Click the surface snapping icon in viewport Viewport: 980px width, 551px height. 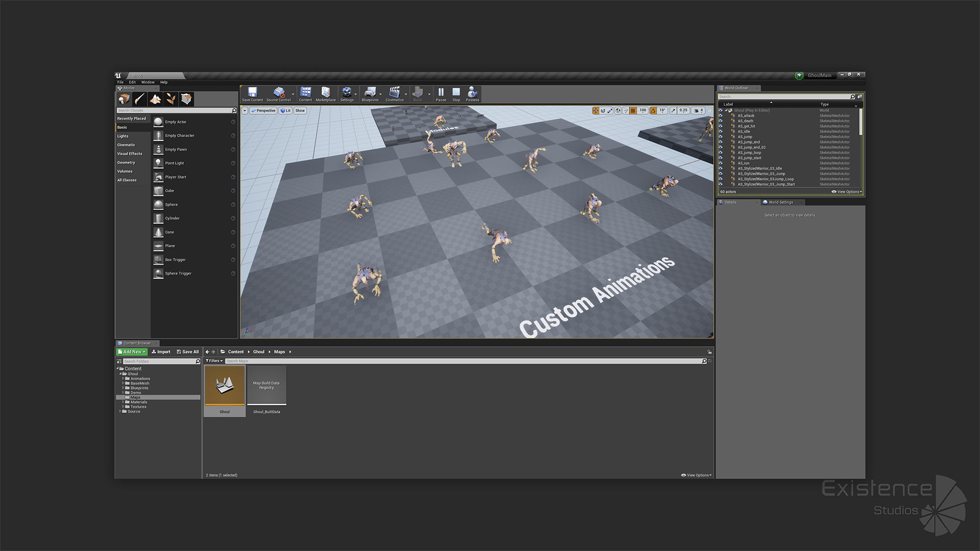(x=626, y=111)
